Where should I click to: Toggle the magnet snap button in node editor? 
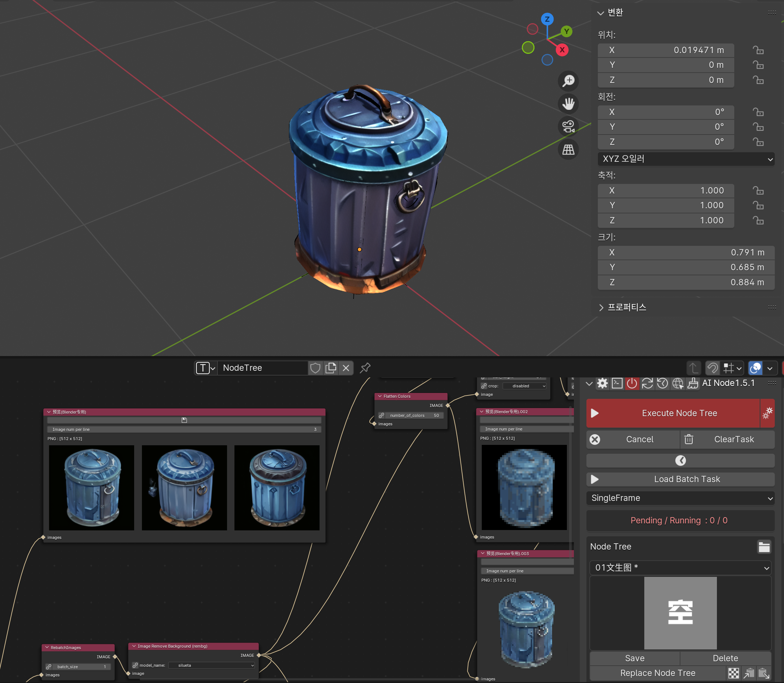tap(712, 368)
